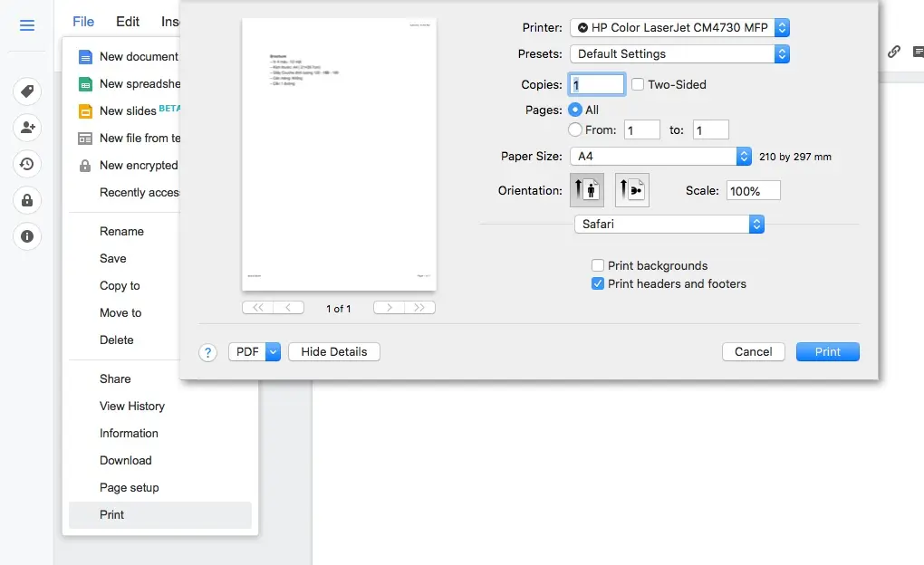Click the add collaborator icon

coord(27,128)
